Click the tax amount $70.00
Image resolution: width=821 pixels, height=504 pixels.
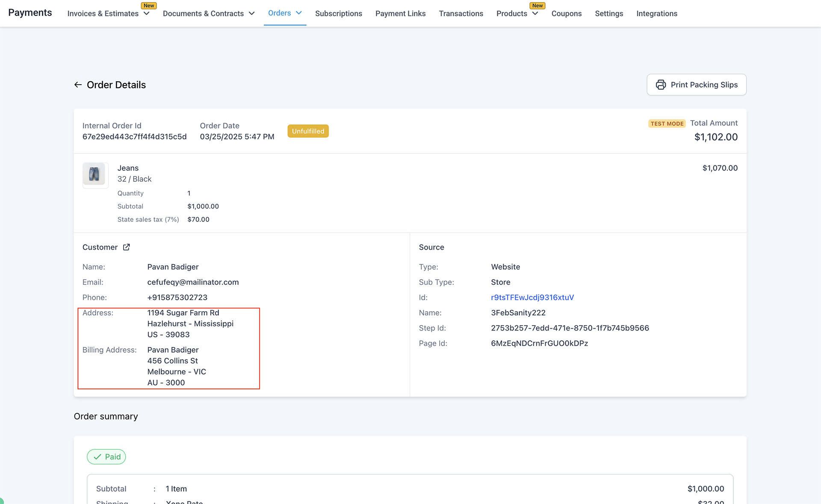[198, 219]
